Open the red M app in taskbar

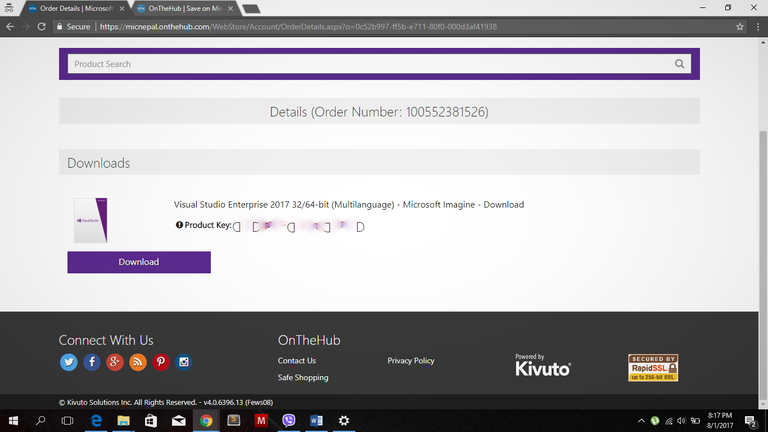(x=261, y=421)
